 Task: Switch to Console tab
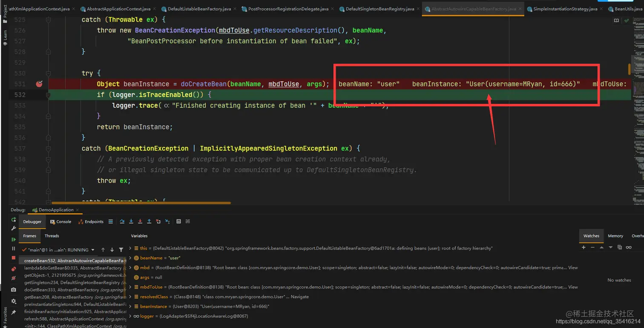click(60, 222)
